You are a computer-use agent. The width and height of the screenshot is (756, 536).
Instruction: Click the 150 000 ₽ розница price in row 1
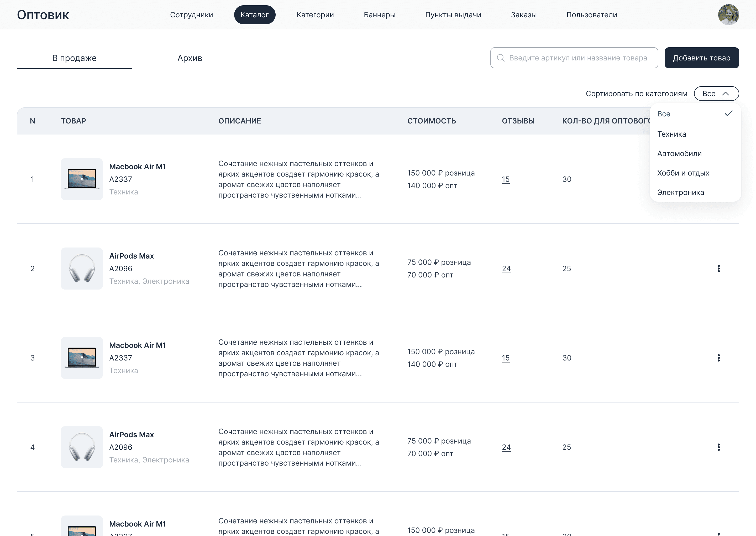[x=441, y=173]
